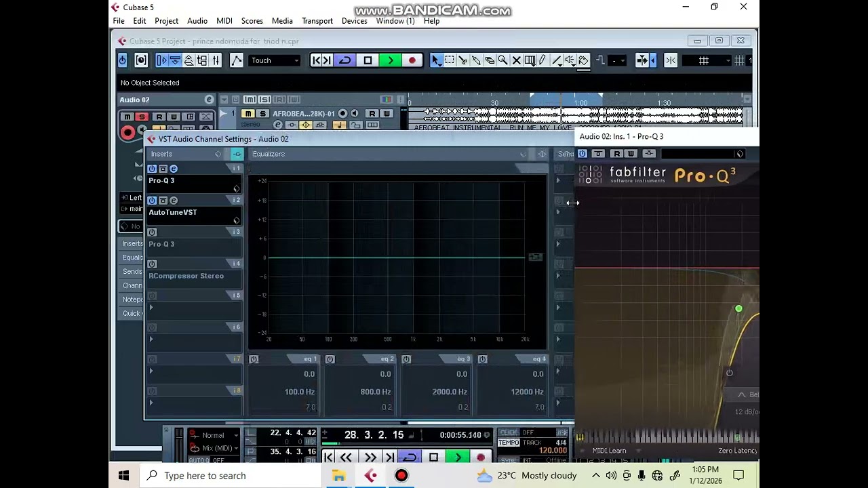This screenshot has height=488, width=868.
Task: Select the Time Warp tool
Action: click(x=530, y=60)
